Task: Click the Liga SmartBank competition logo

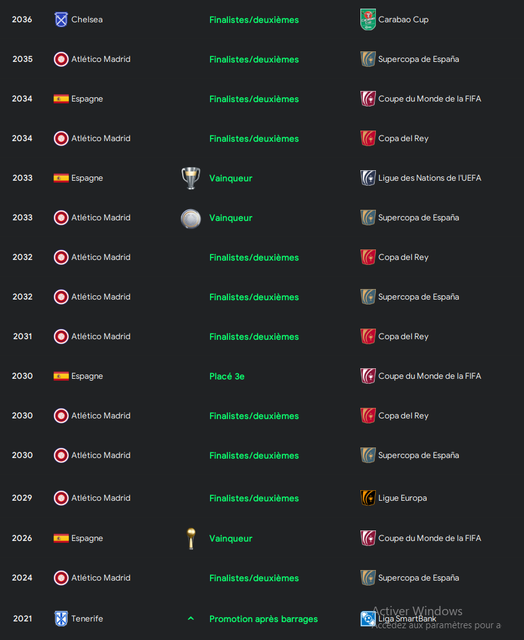Action: (368, 619)
